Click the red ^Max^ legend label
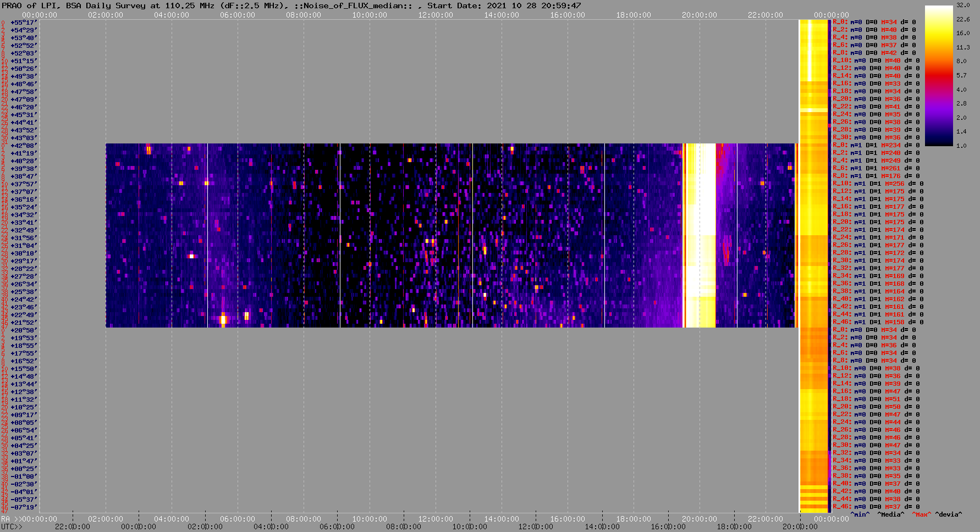 (x=922, y=514)
